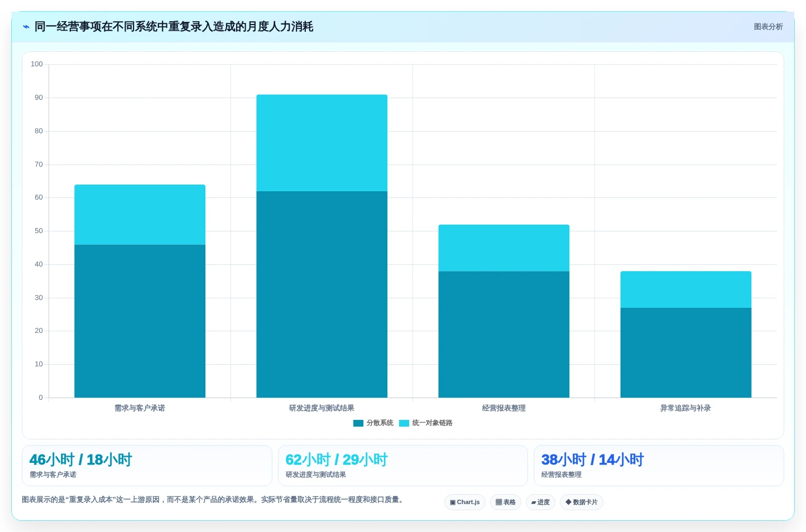Click the 数据卡片 tag chip

tap(582, 502)
